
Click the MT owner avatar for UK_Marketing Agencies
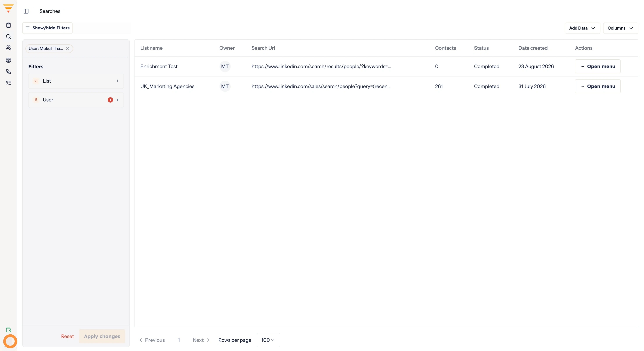pos(225,87)
